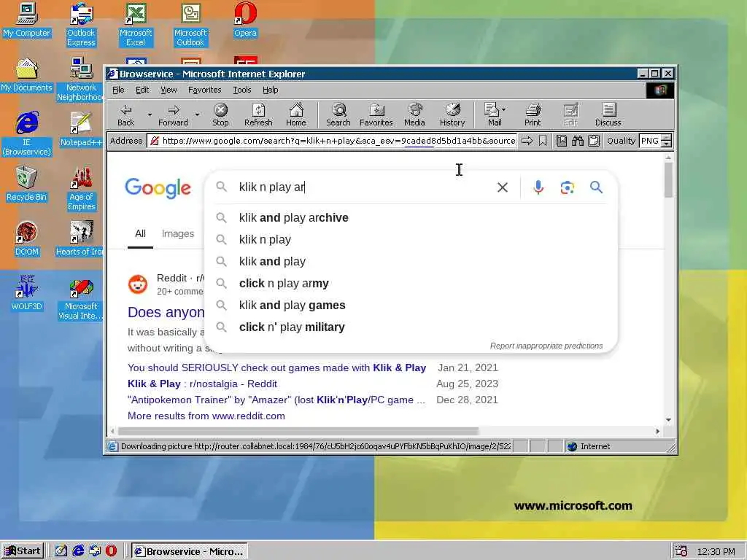Open 'You should SERIOUSLY check out games' link
The height and width of the screenshot is (560, 747).
(x=276, y=367)
